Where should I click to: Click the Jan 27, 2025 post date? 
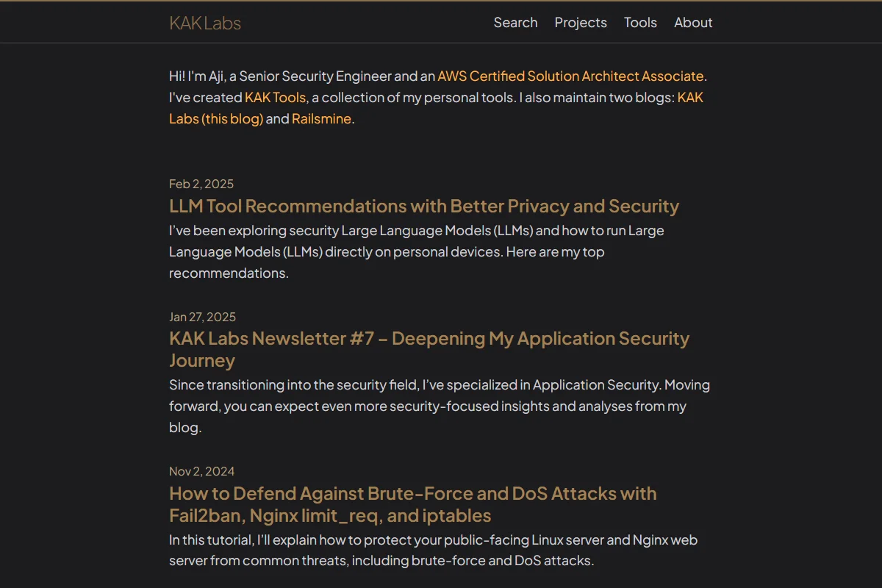coord(203,317)
